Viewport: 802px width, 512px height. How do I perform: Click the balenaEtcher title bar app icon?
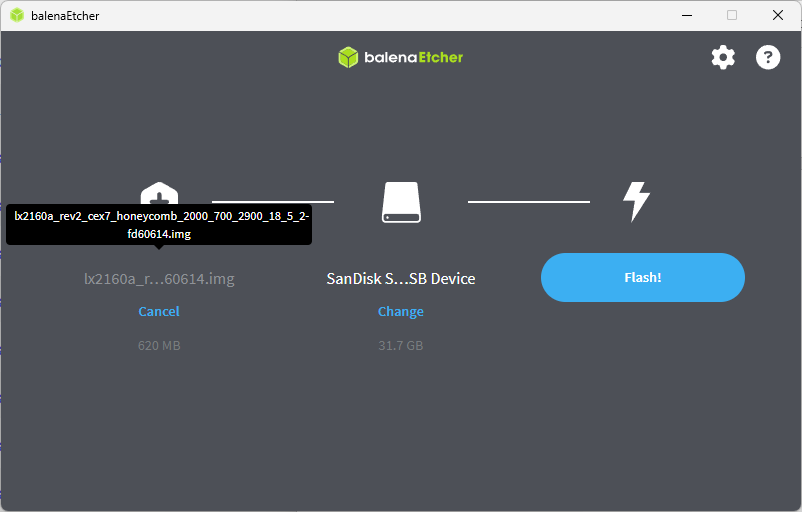(17, 15)
